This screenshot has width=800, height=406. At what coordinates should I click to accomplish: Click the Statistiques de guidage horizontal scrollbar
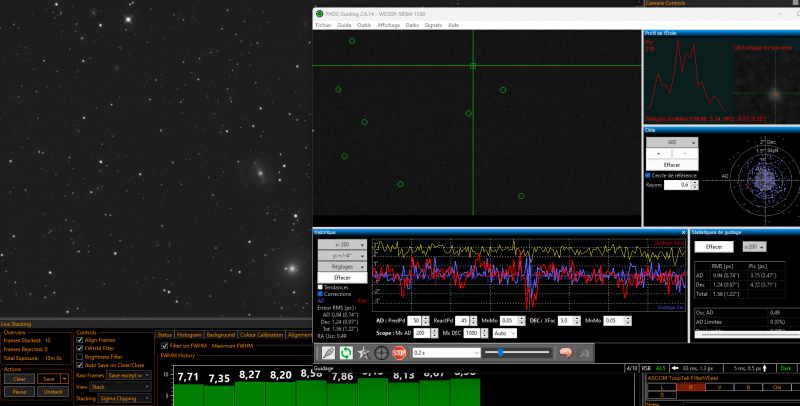747,335
